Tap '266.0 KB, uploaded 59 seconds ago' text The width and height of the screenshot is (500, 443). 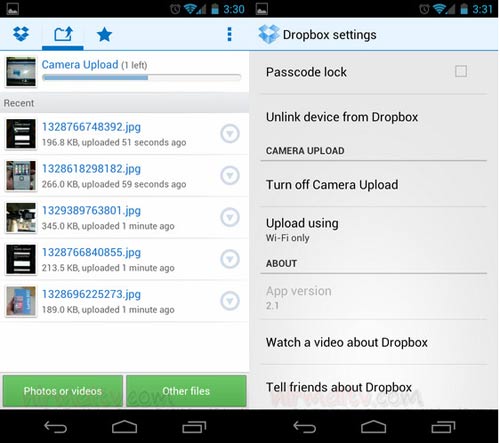tap(114, 184)
